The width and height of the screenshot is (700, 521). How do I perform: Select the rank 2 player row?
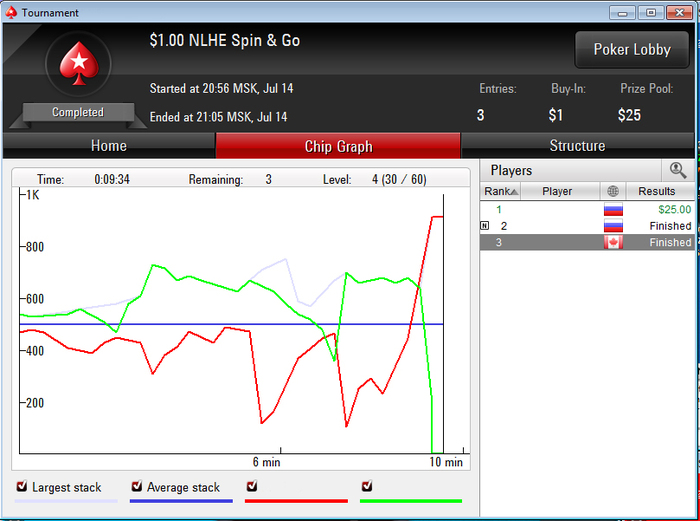tap(587, 226)
